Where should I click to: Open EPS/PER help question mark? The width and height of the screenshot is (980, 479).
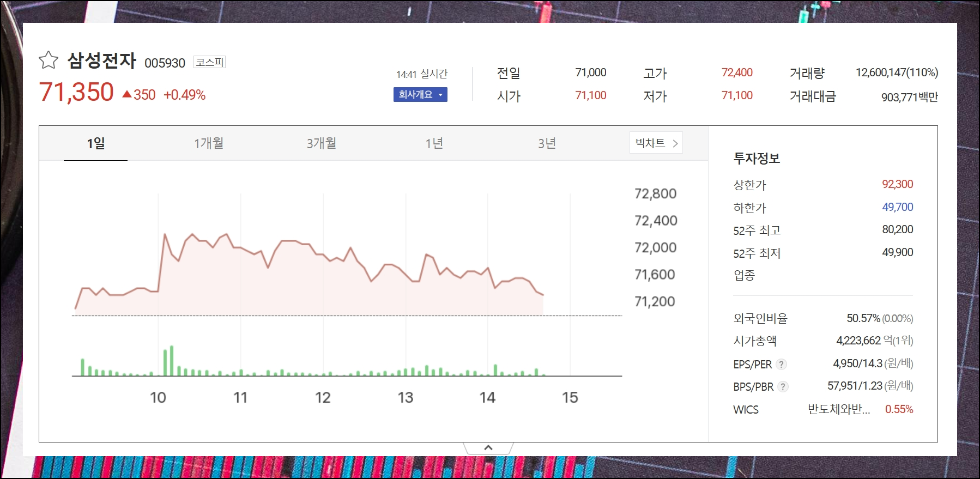(781, 364)
